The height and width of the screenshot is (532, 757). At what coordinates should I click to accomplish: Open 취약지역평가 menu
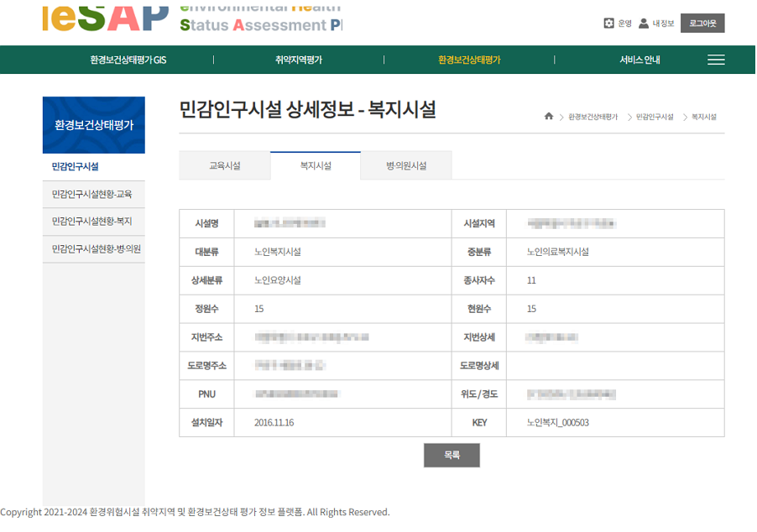(299, 60)
